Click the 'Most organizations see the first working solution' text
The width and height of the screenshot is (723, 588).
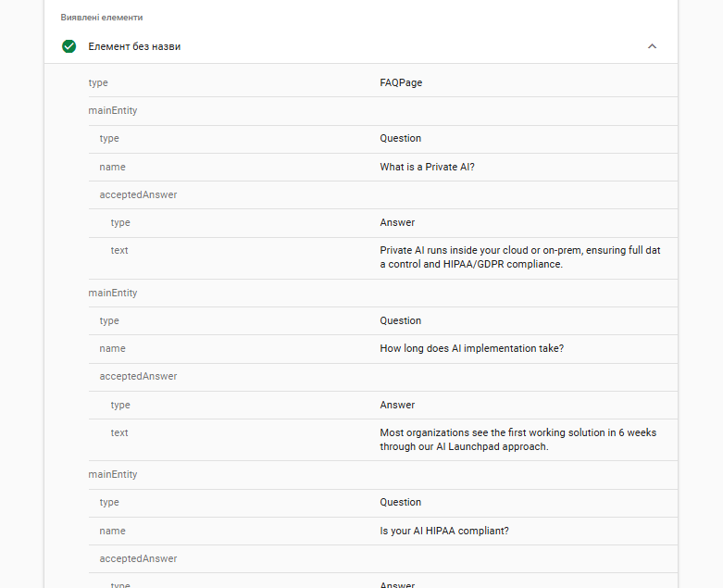[517, 440]
